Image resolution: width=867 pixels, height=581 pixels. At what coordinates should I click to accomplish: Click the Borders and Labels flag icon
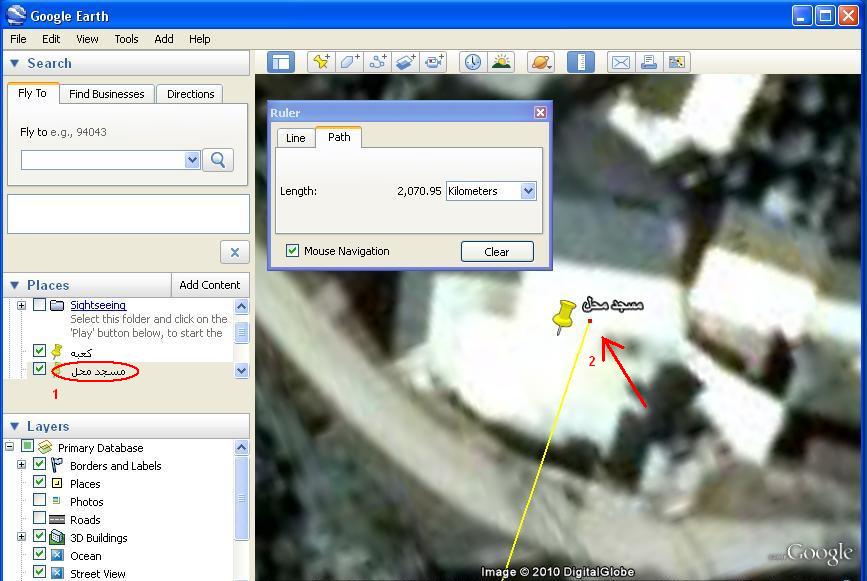57,465
